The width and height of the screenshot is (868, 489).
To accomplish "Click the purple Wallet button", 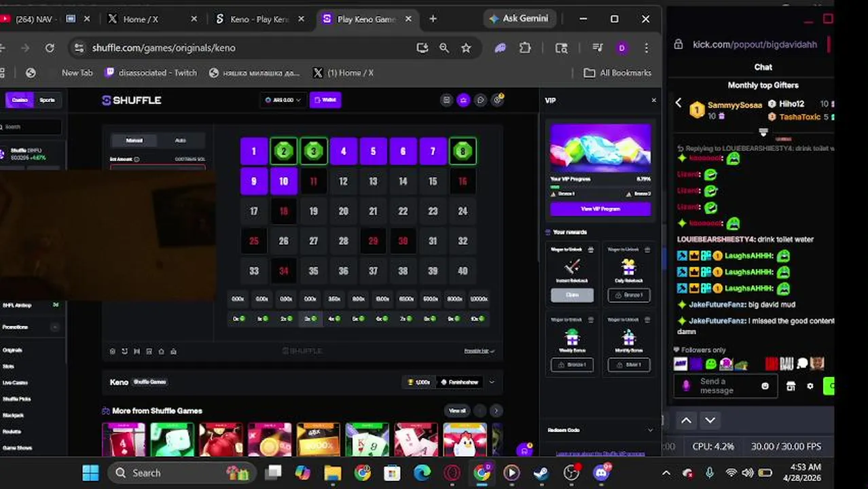I will pos(325,101).
